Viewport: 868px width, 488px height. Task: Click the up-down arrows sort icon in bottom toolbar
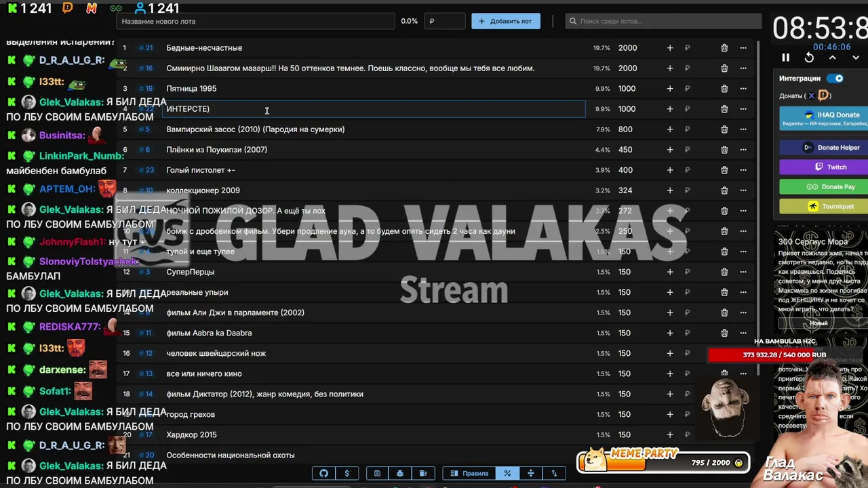tap(554, 473)
